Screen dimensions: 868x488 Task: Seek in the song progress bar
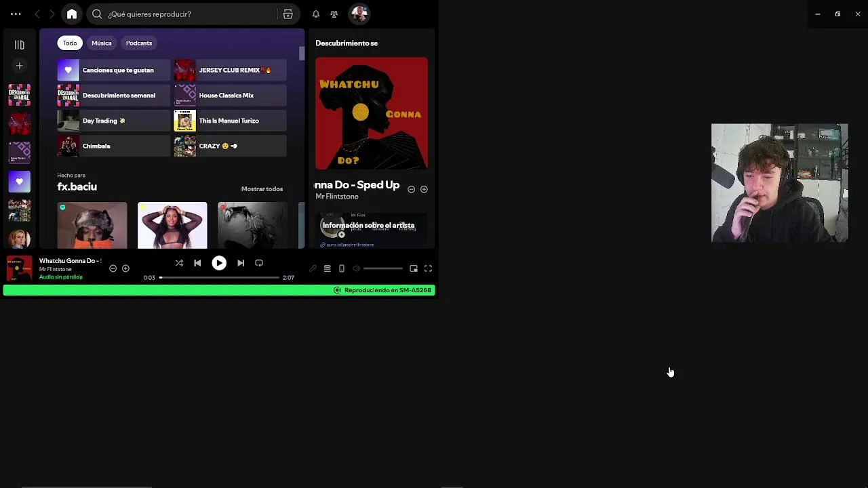click(220, 278)
